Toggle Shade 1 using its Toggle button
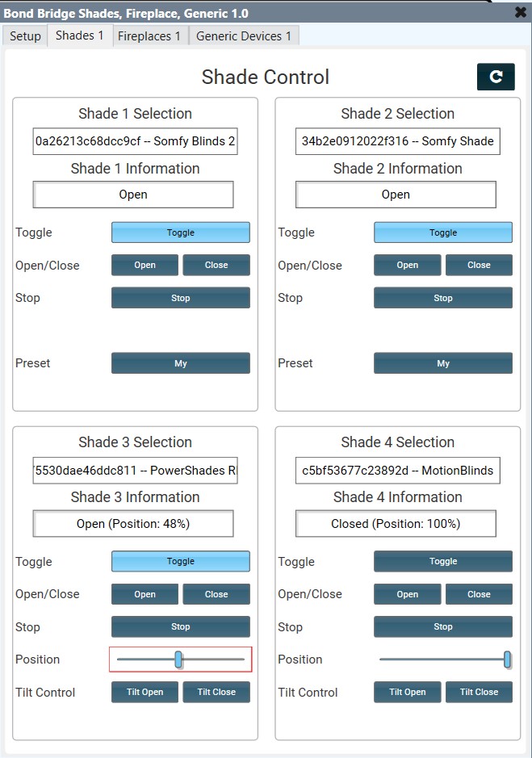532x758 pixels. click(180, 232)
